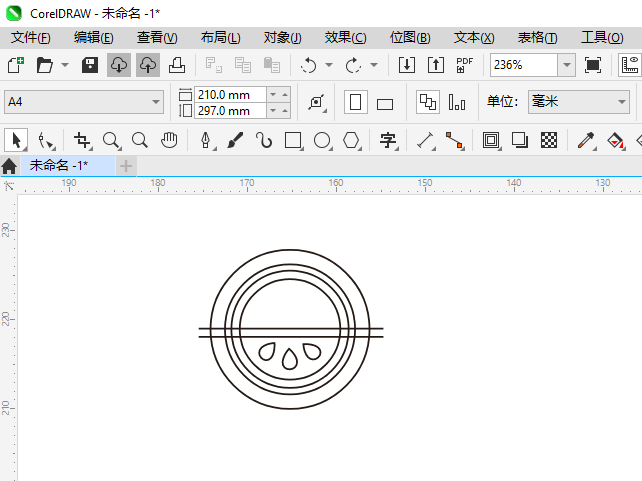Toggle all pages layout button
This screenshot has height=481, width=642.
coord(428,102)
